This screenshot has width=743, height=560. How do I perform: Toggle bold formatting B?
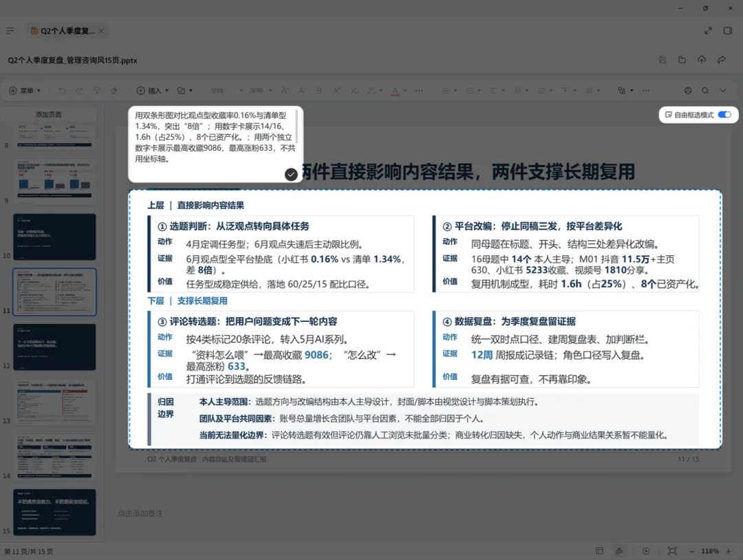click(x=319, y=91)
